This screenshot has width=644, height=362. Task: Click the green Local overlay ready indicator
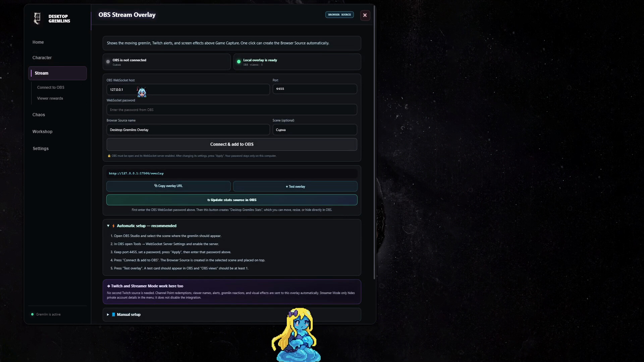(239, 62)
